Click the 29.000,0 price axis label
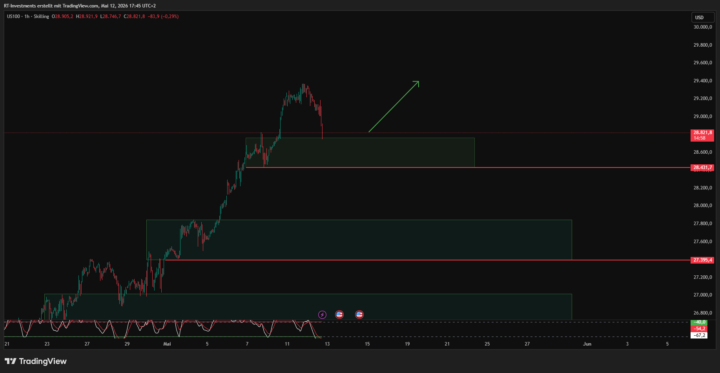The image size is (720, 373). click(703, 116)
